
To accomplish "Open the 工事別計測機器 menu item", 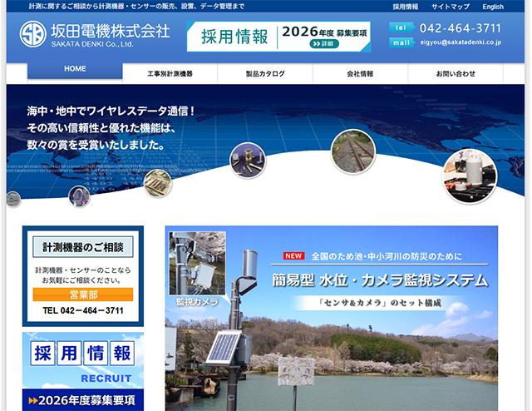I will tap(170, 74).
